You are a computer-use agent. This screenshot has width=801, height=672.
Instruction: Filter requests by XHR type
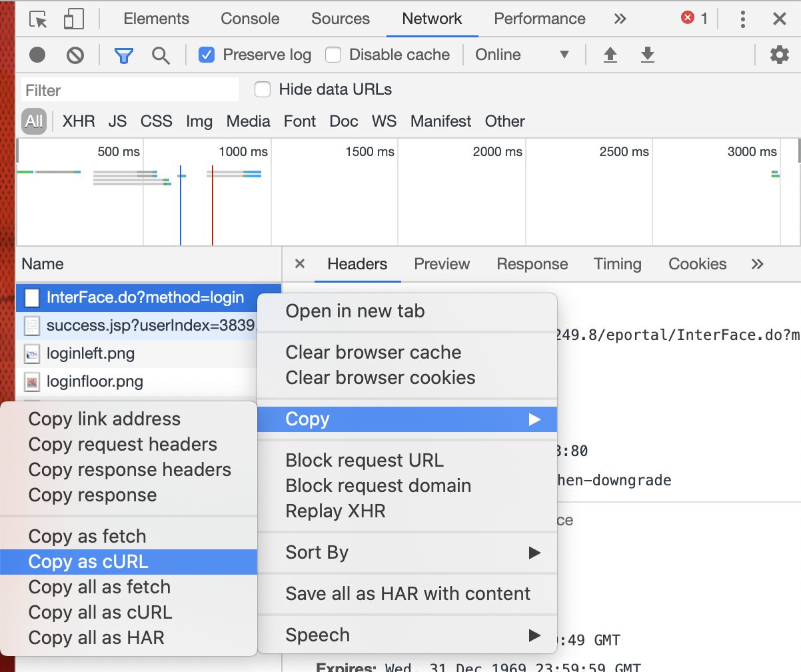[79, 121]
